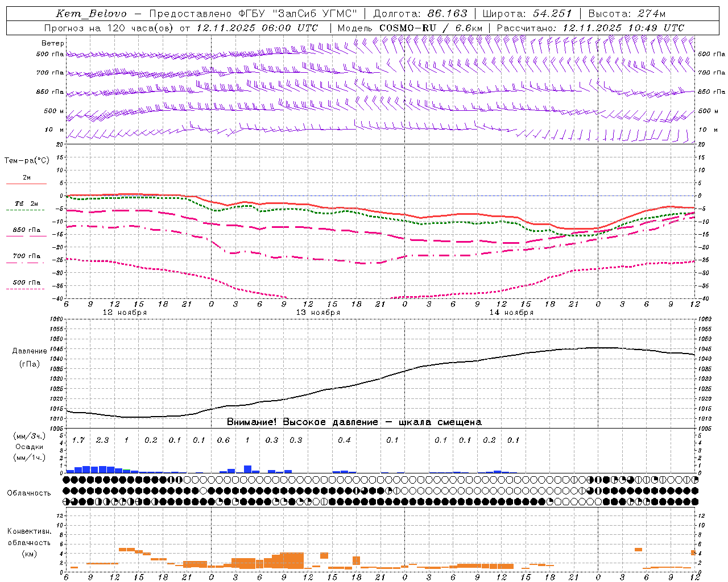Select the elevation text Высота: 274м

(626, 14)
